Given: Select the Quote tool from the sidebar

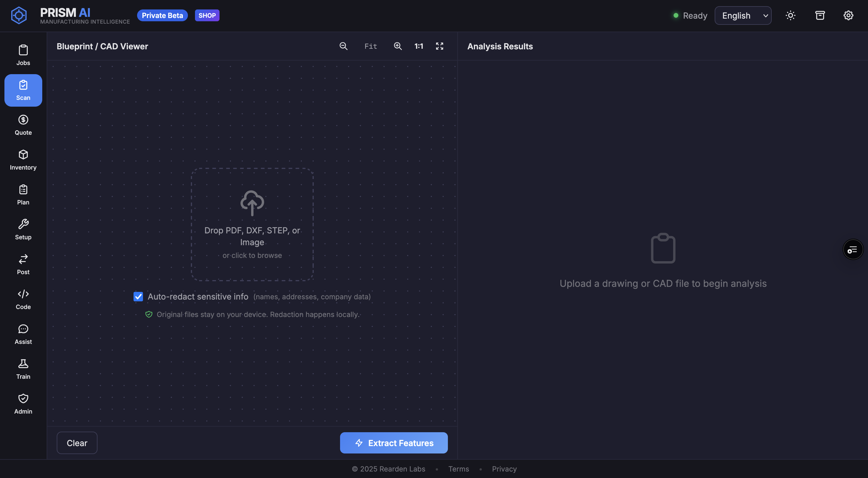Looking at the screenshot, I should [x=23, y=124].
